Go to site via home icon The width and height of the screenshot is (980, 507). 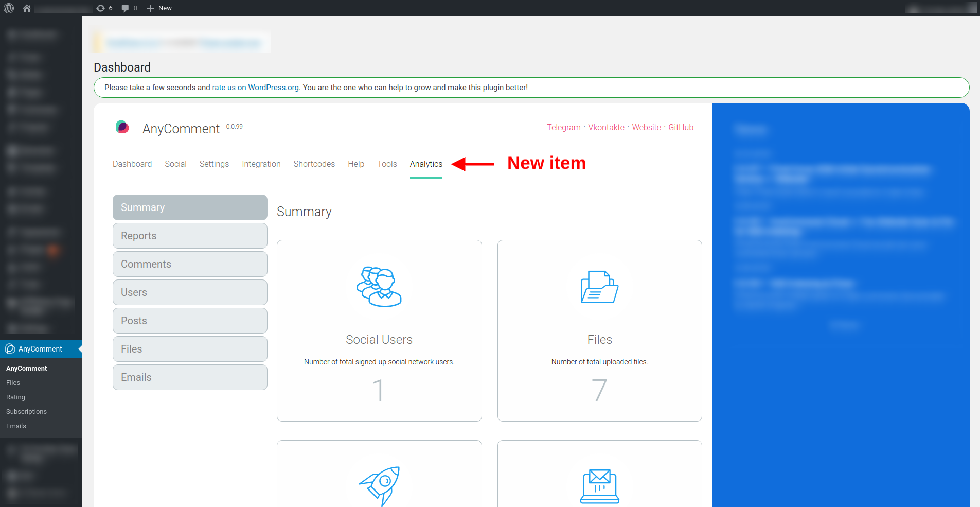click(27, 8)
